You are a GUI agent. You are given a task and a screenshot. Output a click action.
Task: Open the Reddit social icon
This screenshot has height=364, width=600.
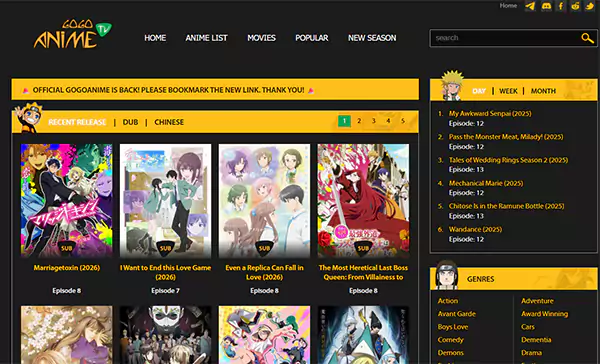(575, 6)
